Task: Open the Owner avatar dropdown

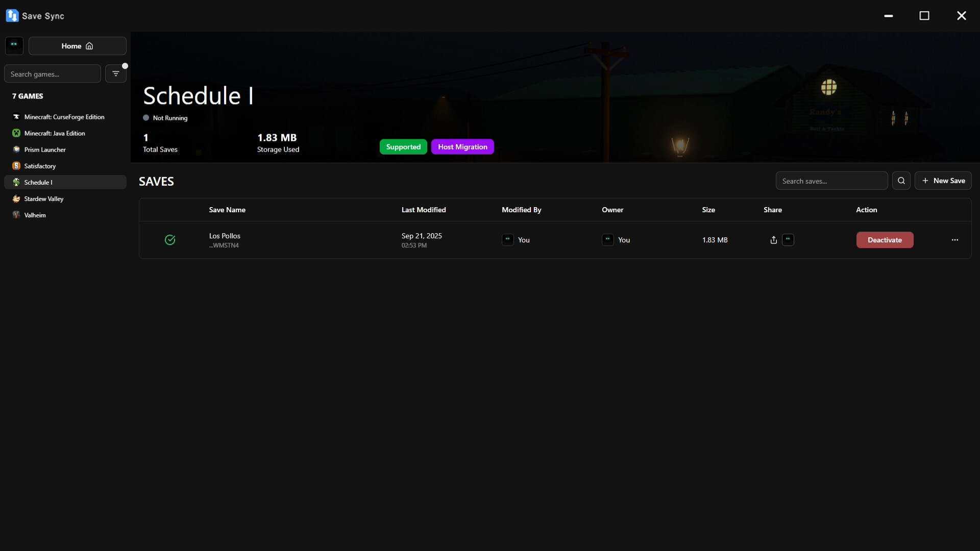Action: coord(607,240)
